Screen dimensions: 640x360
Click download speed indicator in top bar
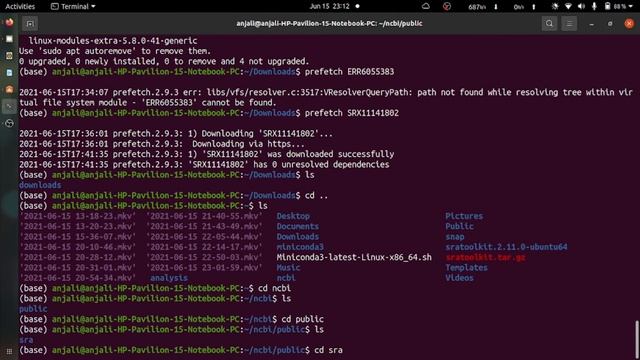point(482,7)
